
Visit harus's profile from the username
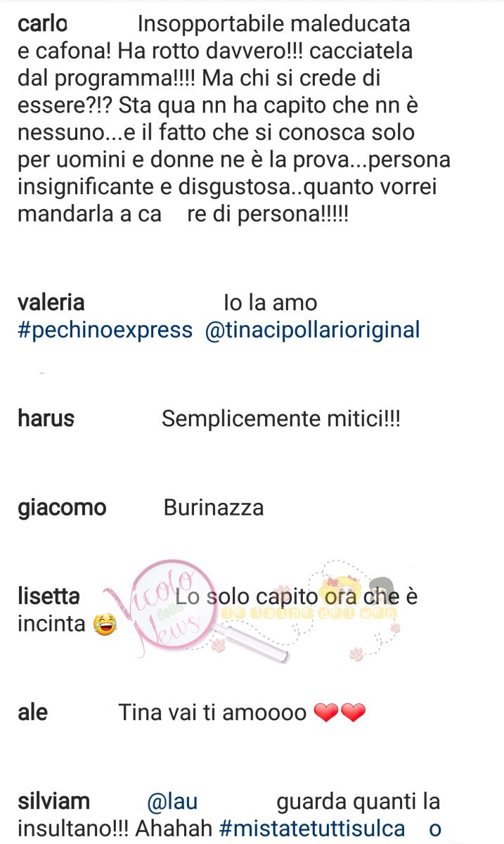click(x=46, y=418)
